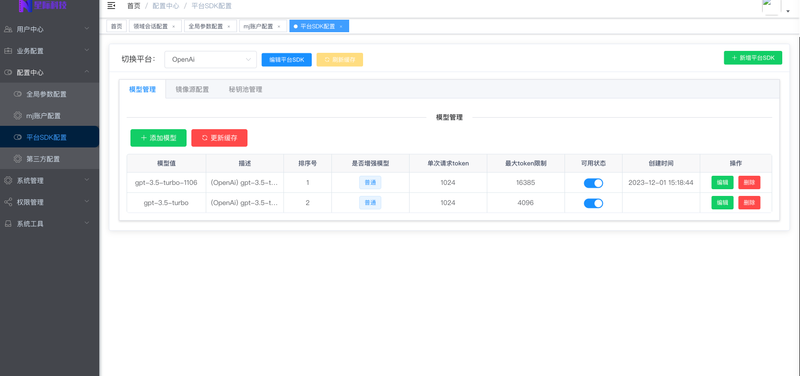800x376 pixels.
Task: Click the company logo in the sidebar header
Action: 42,6
